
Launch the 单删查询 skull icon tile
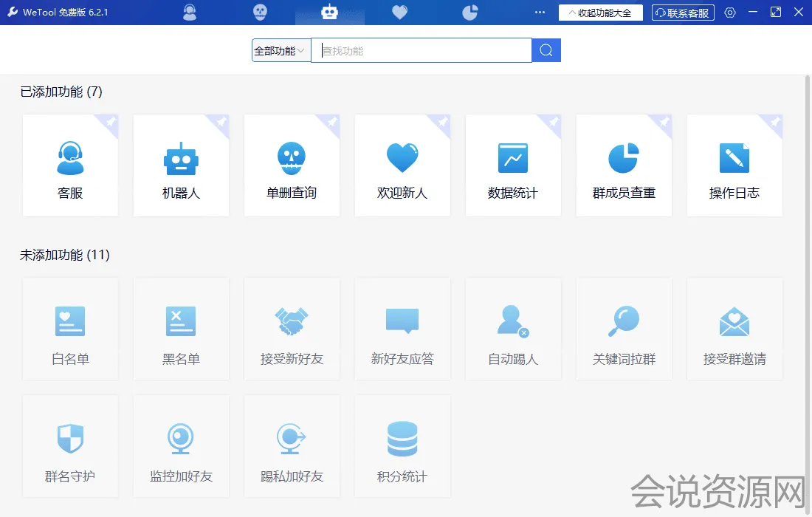(292, 165)
